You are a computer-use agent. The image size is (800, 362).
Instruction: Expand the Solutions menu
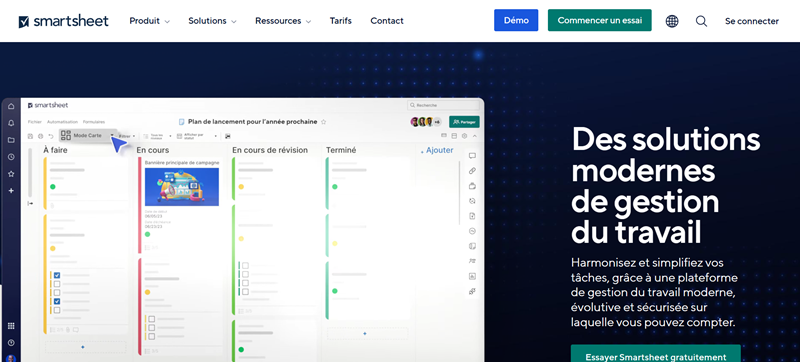tap(212, 21)
